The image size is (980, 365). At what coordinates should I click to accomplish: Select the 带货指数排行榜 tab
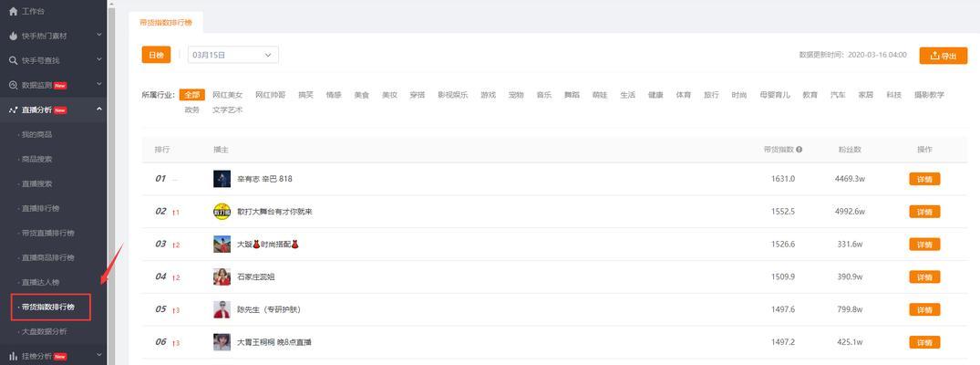(166, 23)
